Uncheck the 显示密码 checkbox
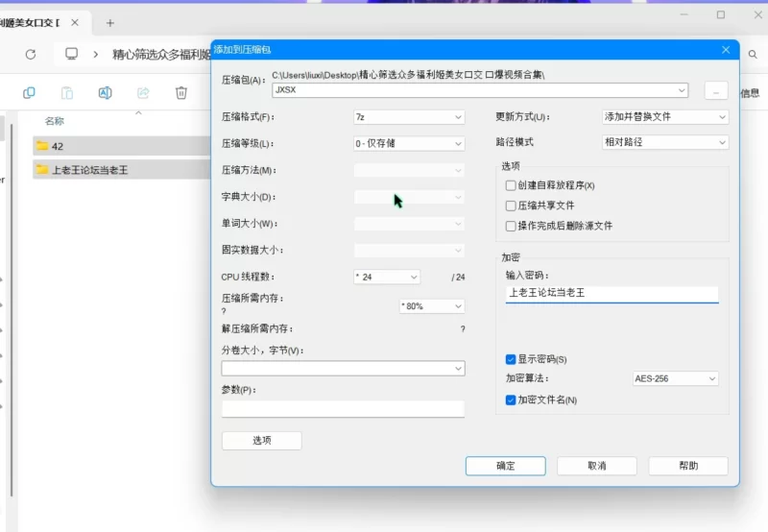The width and height of the screenshot is (768, 532). point(511,359)
